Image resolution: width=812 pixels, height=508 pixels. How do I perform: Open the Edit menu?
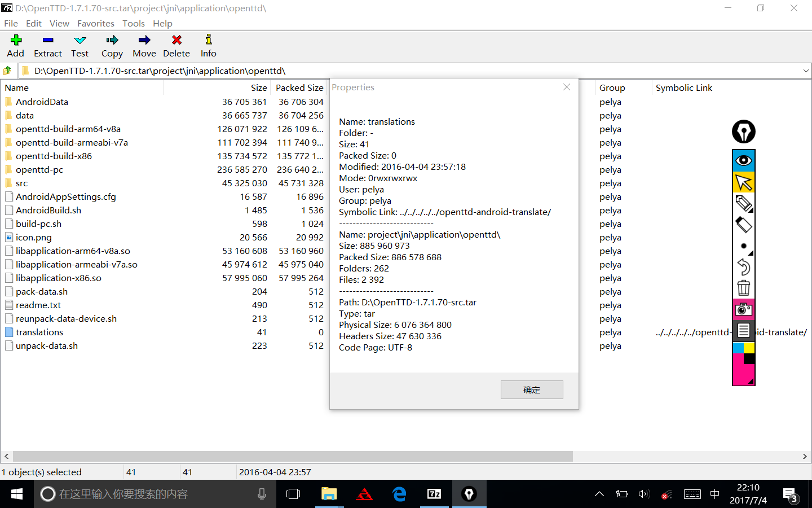click(x=34, y=23)
